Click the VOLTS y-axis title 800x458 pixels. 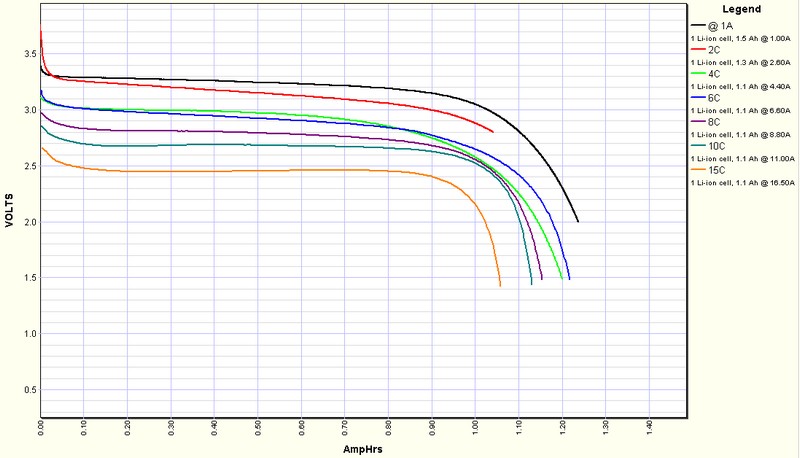(x=9, y=212)
